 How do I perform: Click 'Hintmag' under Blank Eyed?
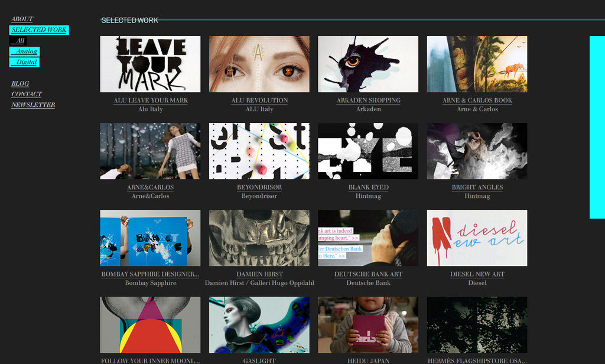click(x=369, y=196)
